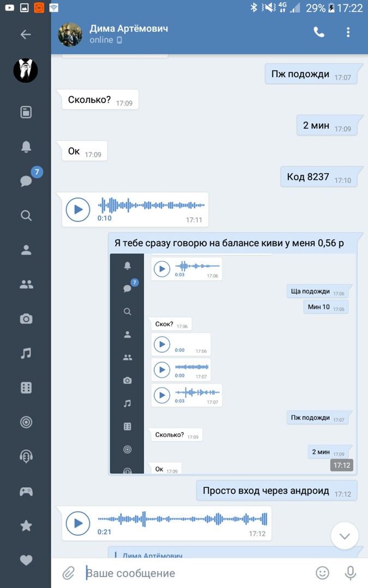Open the attached chat screenshot image
368x588 pixels.
[x=233, y=363]
